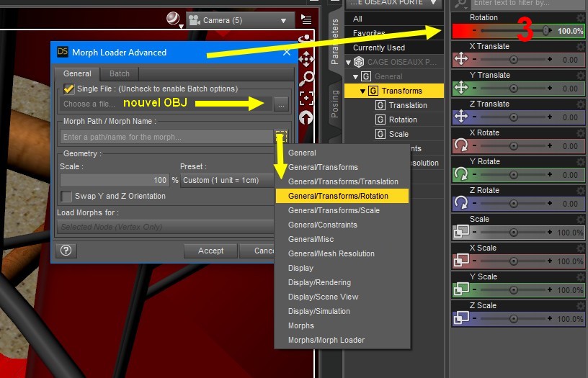Click the Z Rotate circular arrow icon
This screenshot has height=378, width=588.
pos(461,203)
